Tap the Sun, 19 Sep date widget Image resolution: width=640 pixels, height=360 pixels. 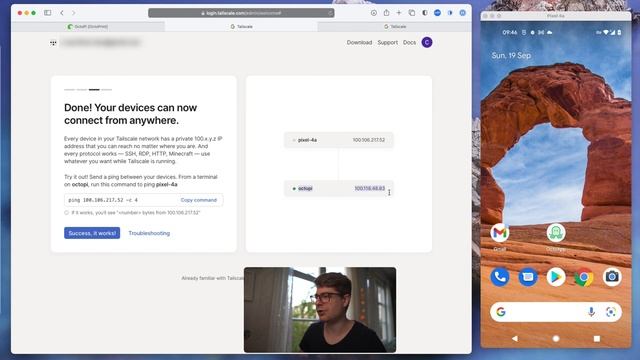coord(511,56)
